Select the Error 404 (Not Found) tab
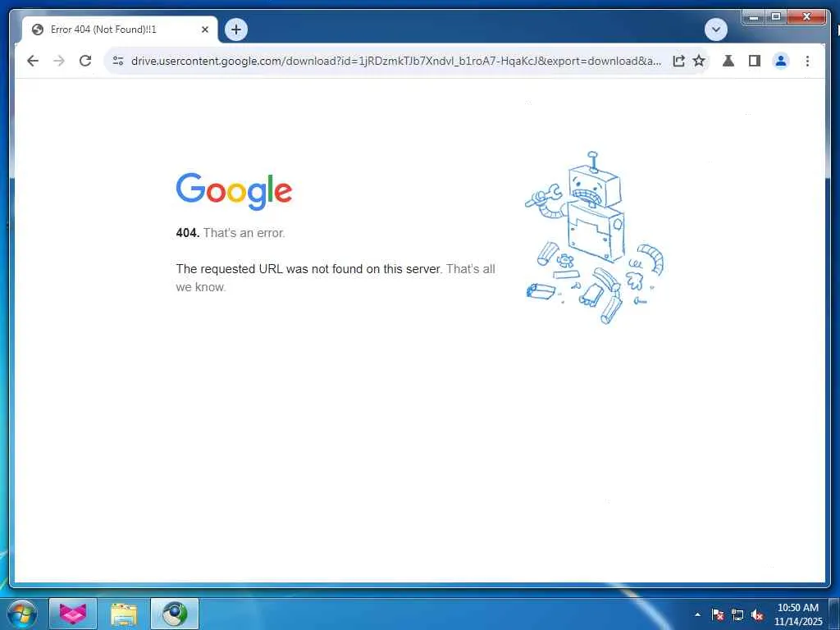Viewport: 840px width, 630px height. (120, 30)
